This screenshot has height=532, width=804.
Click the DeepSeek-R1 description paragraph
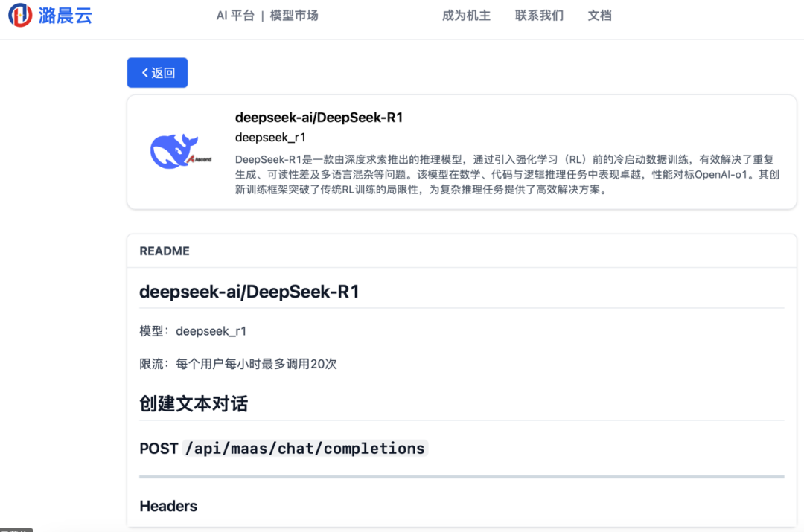click(x=507, y=175)
